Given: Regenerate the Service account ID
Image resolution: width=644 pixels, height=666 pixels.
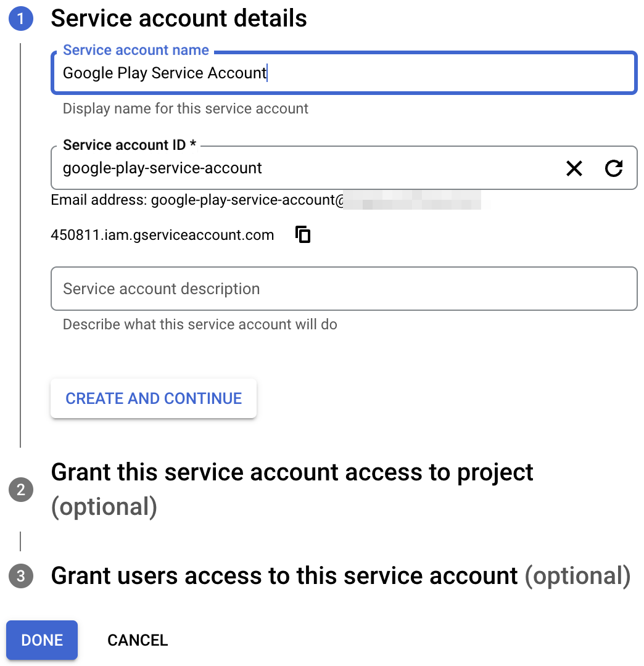Looking at the screenshot, I should pyautogui.click(x=614, y=168).
